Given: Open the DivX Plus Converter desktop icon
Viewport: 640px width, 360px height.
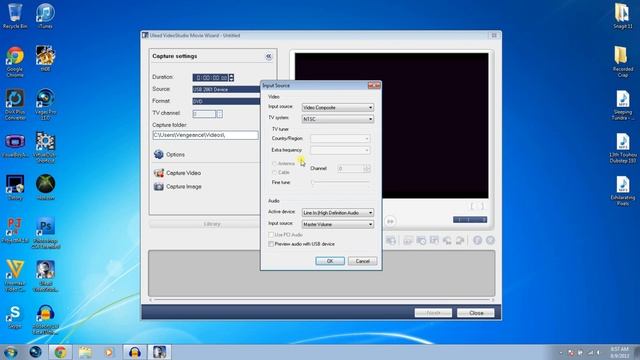Looking at the screenshot, I should 15,104.
